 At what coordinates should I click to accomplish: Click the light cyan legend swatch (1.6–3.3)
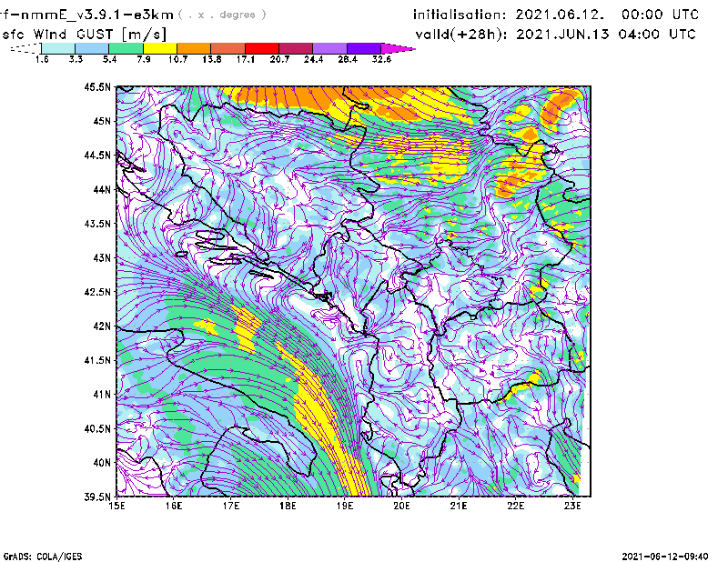tap(58, 48)
